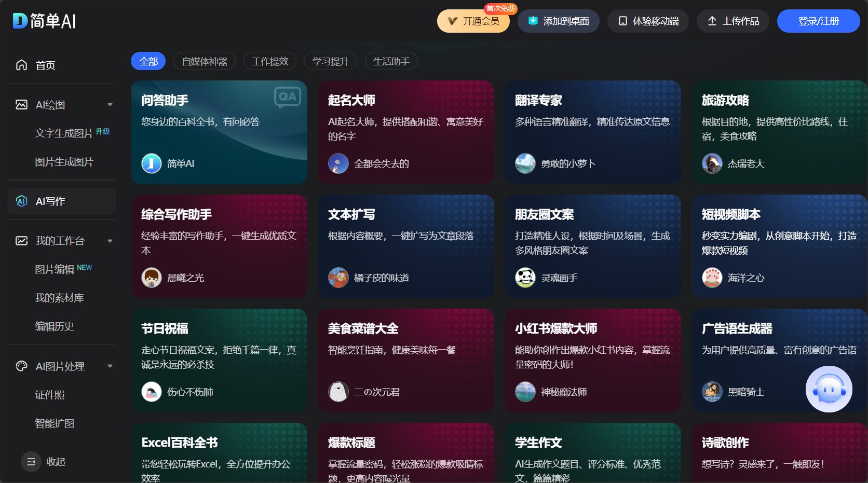Click avatar of 晨曦之光
This screenshot has width=868, height=483.
(x=152, y=278)
